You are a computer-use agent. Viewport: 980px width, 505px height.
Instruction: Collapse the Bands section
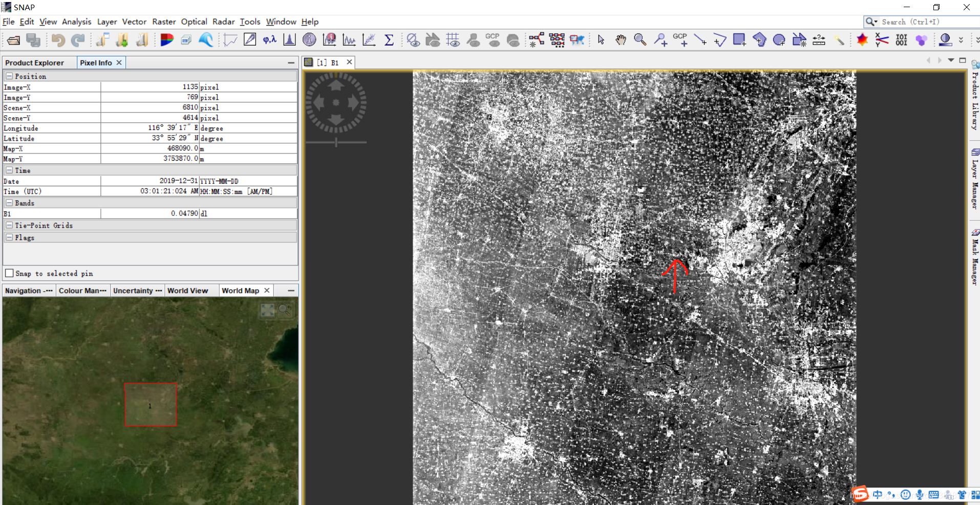pos(10,203)
